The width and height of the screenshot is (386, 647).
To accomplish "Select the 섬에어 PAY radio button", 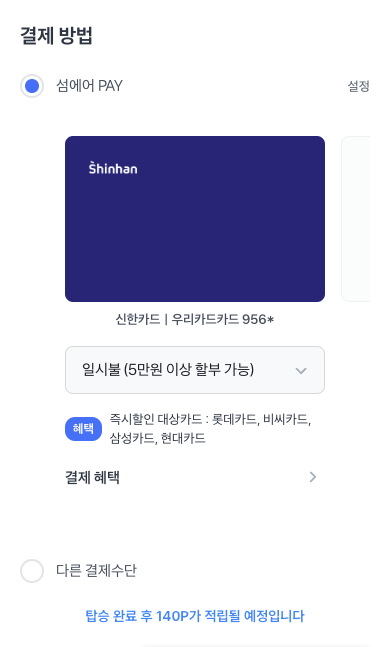I will pos(32,86).
